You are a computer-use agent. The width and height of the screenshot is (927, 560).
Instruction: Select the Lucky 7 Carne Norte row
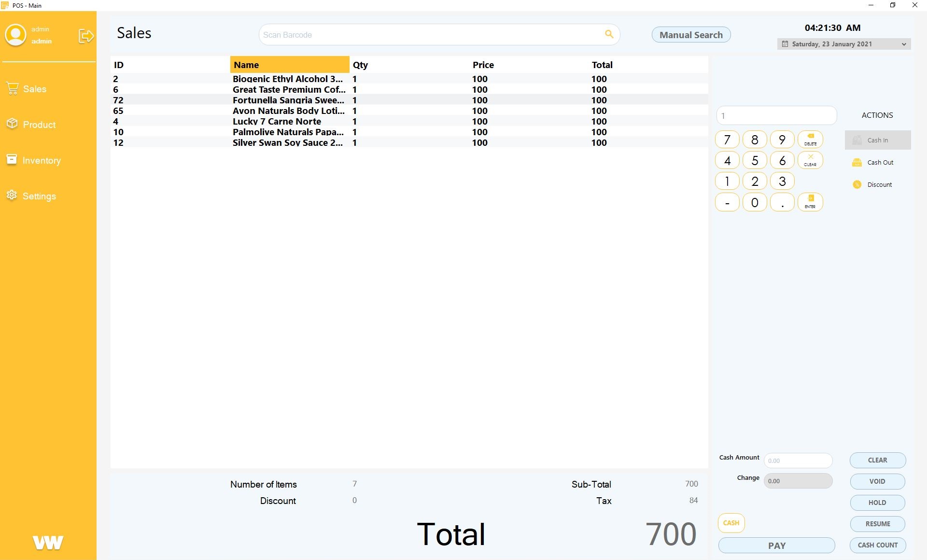pyautogui.click(x=277, y=122)
